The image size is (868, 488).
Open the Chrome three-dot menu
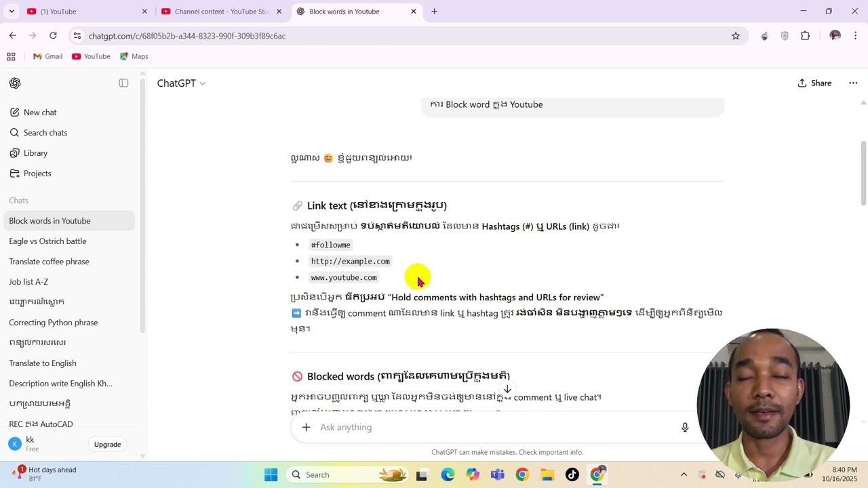coord(855,36)
